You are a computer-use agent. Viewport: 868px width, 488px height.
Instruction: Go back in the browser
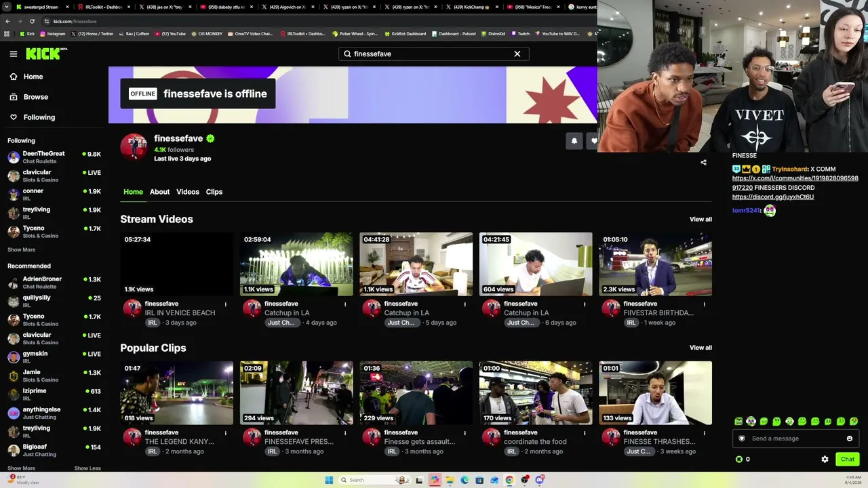[x=7, y=21]
